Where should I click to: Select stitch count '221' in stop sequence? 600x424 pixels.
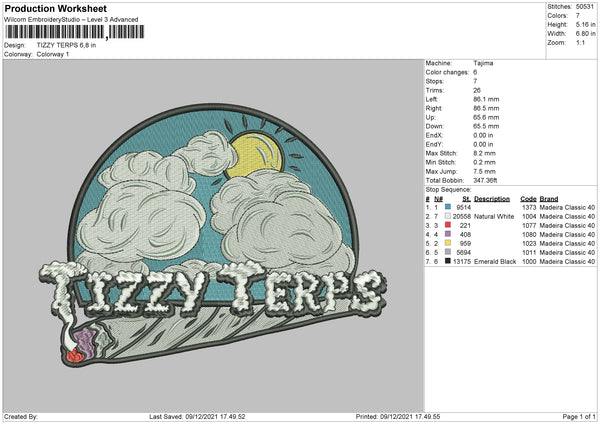(x=465, y=225)
